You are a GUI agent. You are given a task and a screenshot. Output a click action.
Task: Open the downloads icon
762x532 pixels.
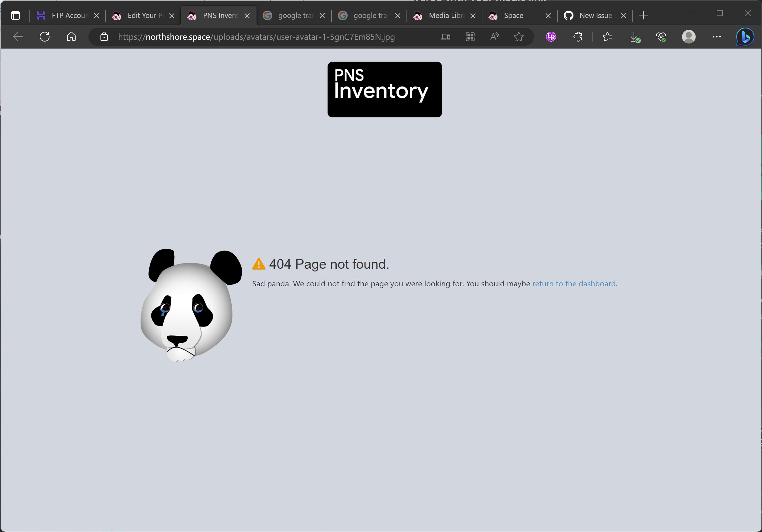point(634,36)
